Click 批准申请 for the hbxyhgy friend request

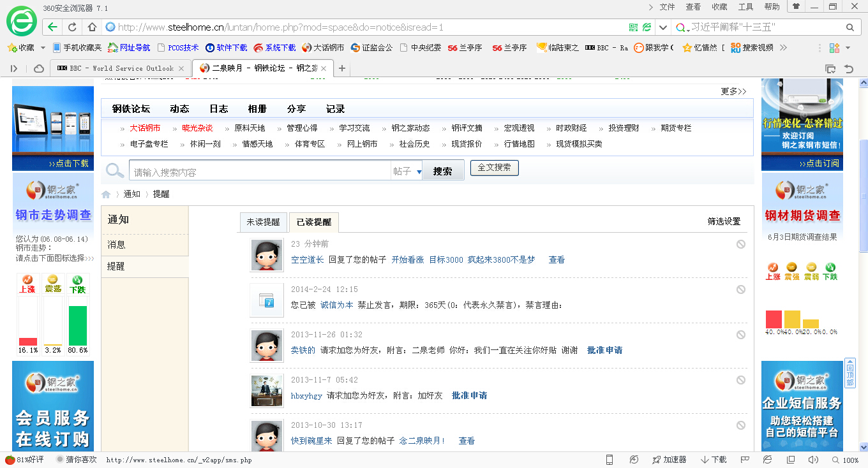[469, 396]
